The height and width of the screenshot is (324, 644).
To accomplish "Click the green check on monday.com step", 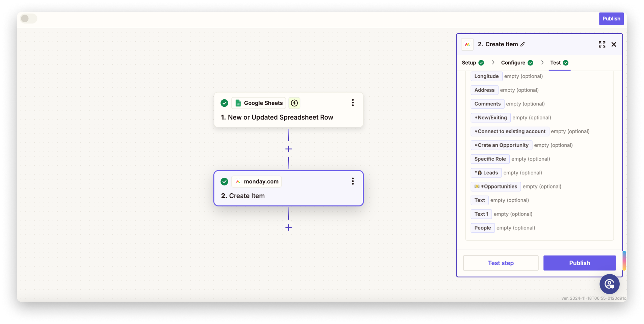I will pos(224,182).
